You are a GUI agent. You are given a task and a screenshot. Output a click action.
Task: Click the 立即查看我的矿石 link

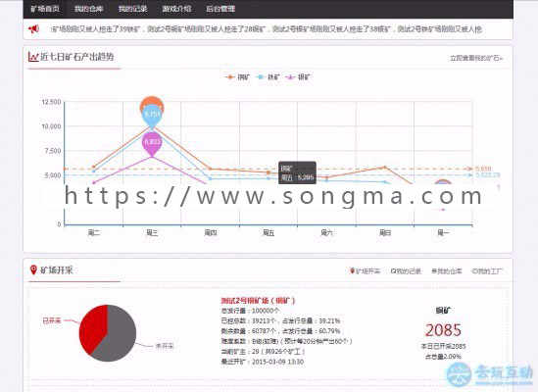pos(476,58)
